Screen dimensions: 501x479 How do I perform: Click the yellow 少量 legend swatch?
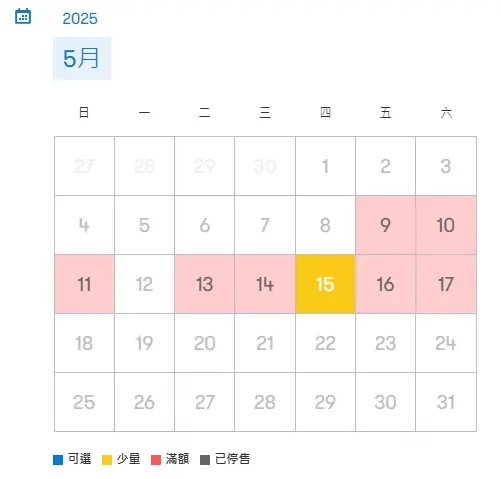[107, 460]
